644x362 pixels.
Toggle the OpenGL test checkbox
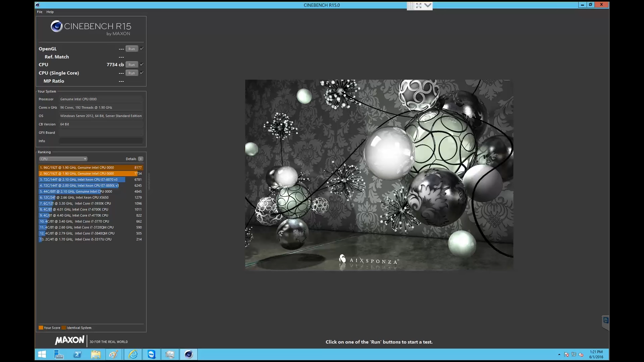[x=142, y=49]
